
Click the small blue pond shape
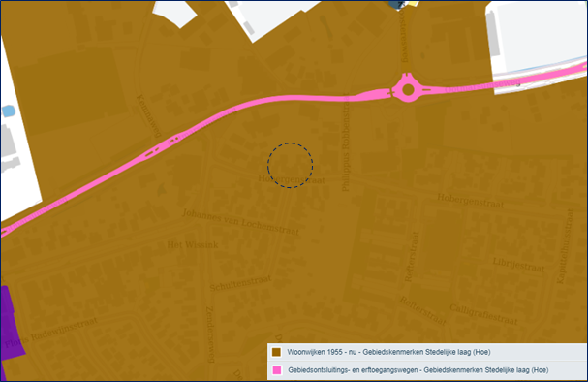point(9,111)
